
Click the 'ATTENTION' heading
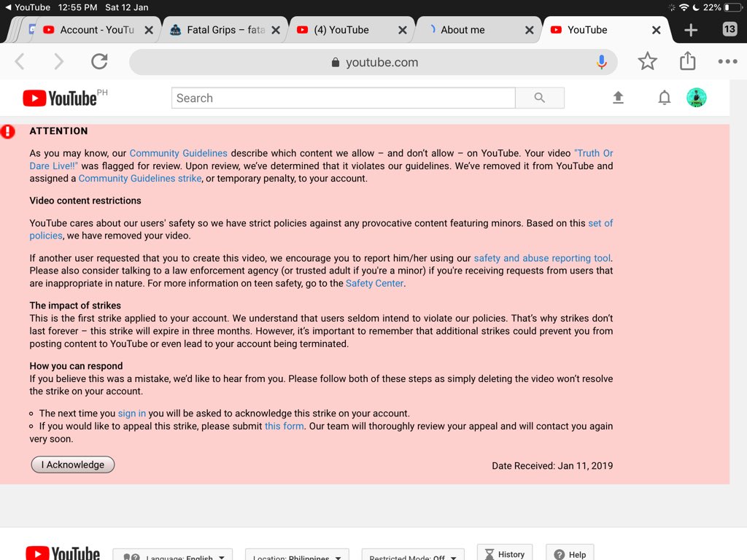58,131
